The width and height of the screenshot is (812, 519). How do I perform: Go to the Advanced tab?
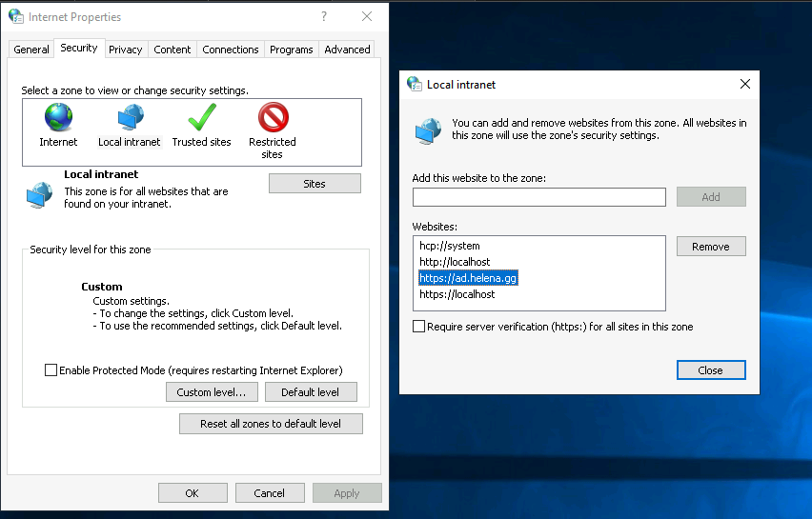347,50
